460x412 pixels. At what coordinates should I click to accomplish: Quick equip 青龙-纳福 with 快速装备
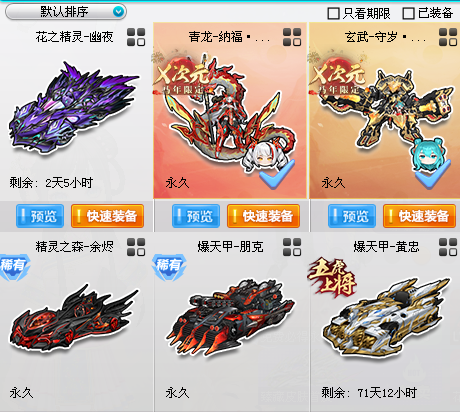tap(263, 216)
